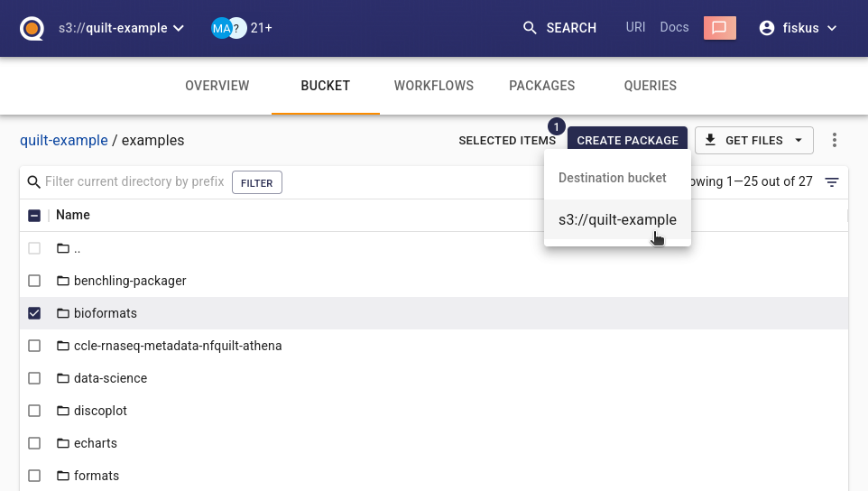Check the echarts checkbox
The image size is (868, 491).
(x=34, y=443)
